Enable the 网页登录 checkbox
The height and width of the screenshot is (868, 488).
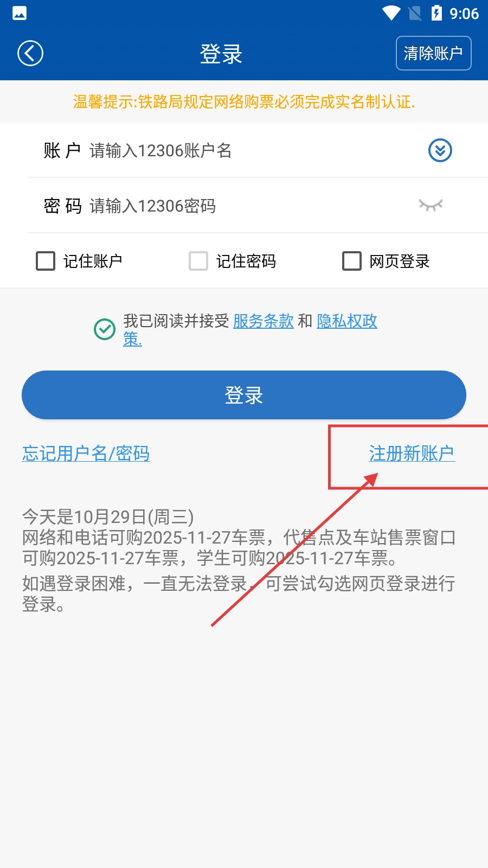click(352, 261)
